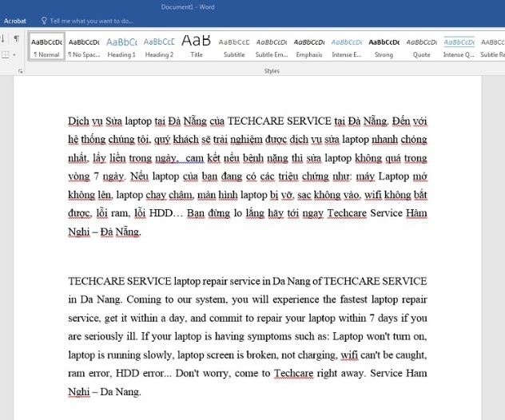This screenshot has width=505, height=420.
Task: Apply the Emphasis style
Action: [309, 46]
